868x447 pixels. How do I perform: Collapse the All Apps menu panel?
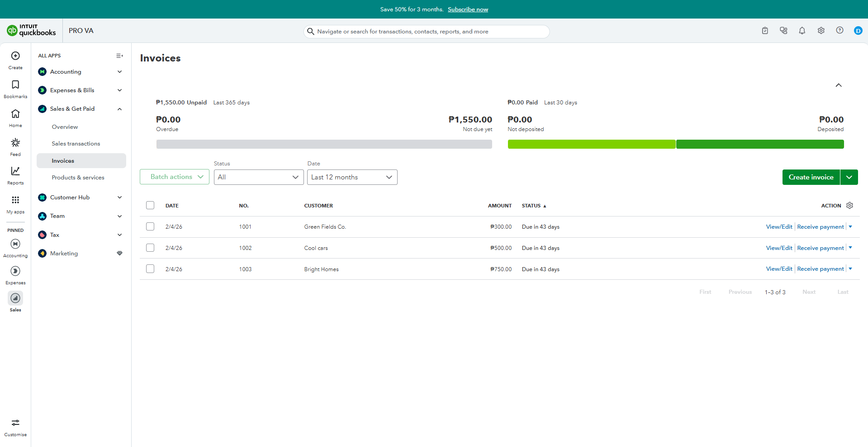click(119, 56)
